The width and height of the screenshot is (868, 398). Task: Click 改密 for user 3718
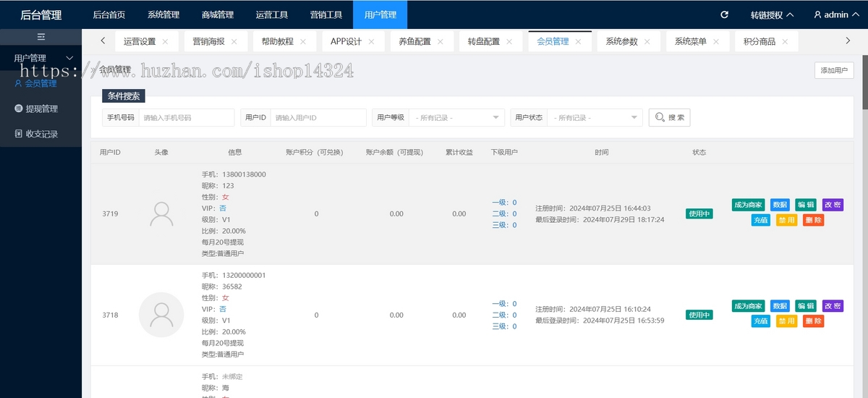833,306
